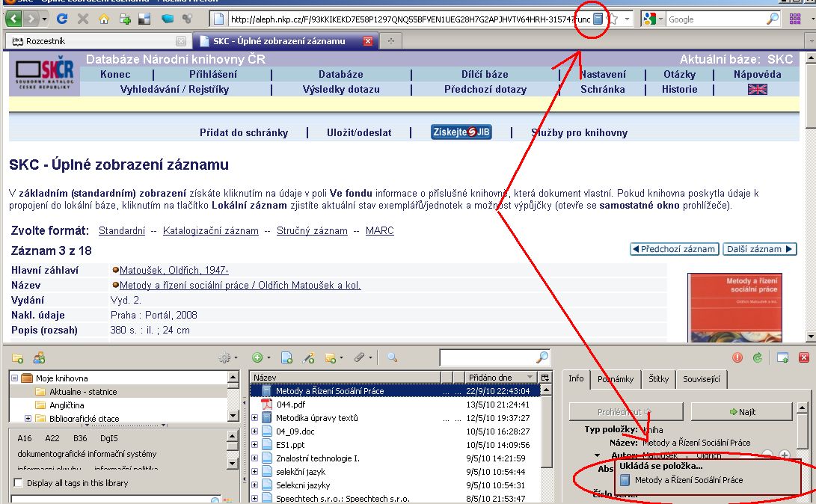Click the green new item plus icon
The image size is (816, 504).
pos(257,358)
